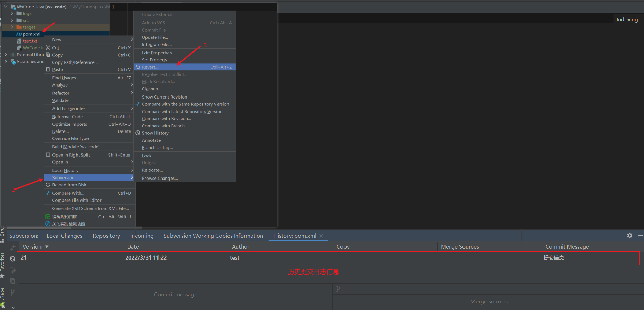
Task: Click the refresh icon in history toolbar
Action: (13, 259)
